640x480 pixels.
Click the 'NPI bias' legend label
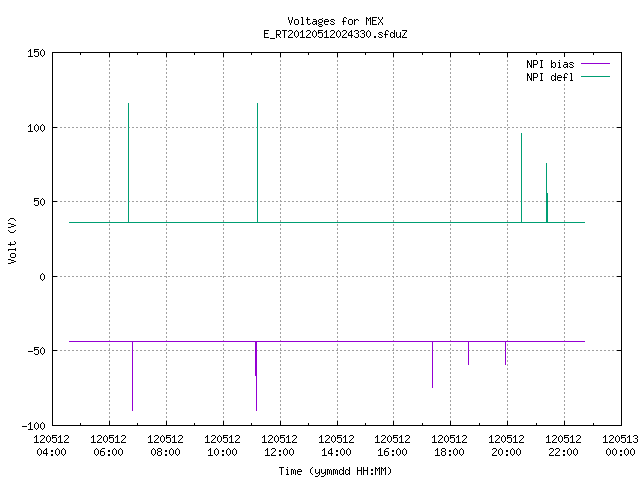click(550, 64)
